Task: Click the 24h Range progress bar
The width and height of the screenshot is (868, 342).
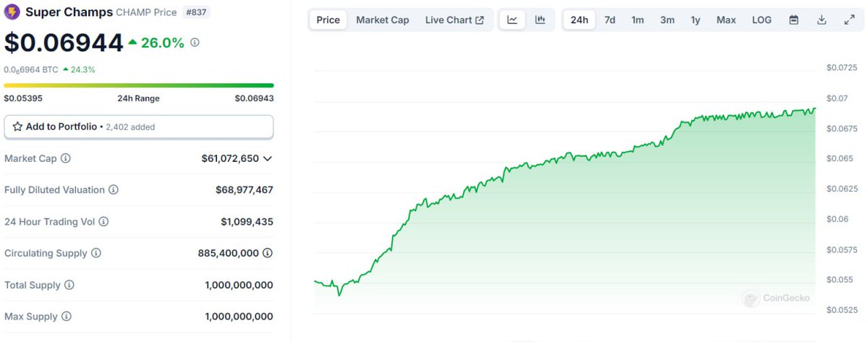Action: click(x=139, y=85)
